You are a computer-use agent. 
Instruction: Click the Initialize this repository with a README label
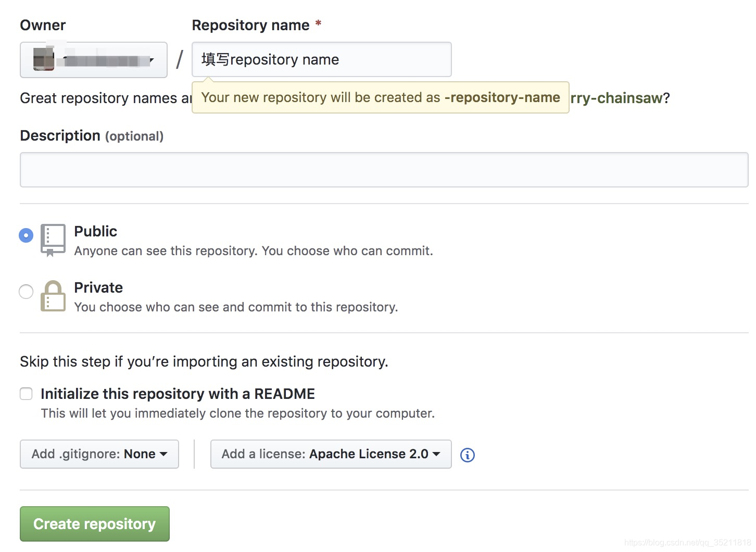coord(178,394)
